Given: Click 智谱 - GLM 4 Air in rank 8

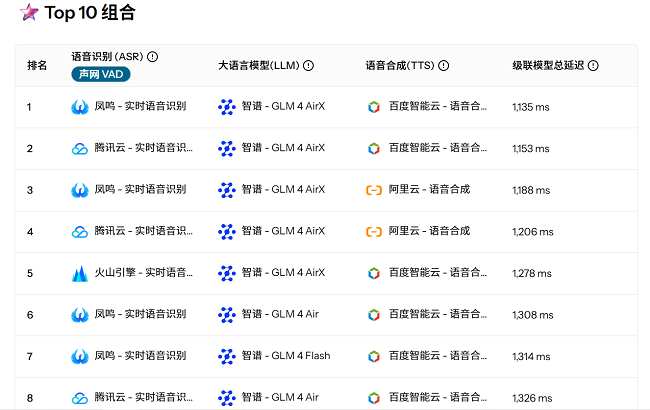Looking at the screenshot, I should [x=280, y=397].
